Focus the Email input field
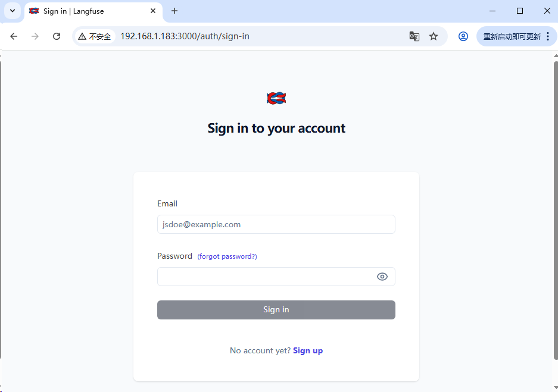Image resolution: width=558 pixels, height=392 pixels. click(x=276, y=224)
